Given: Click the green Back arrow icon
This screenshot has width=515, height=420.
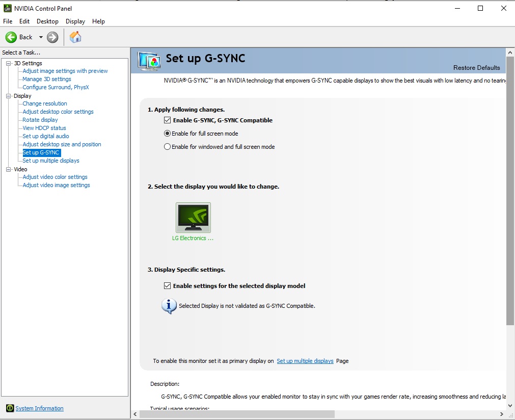Looking at the screenshot, I should tap(11, 37).
